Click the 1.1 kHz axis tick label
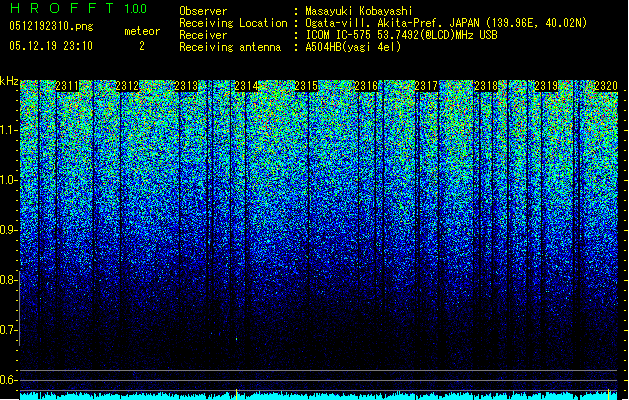Viewport: 629px width, 400px height. click(x=9, y=130)
